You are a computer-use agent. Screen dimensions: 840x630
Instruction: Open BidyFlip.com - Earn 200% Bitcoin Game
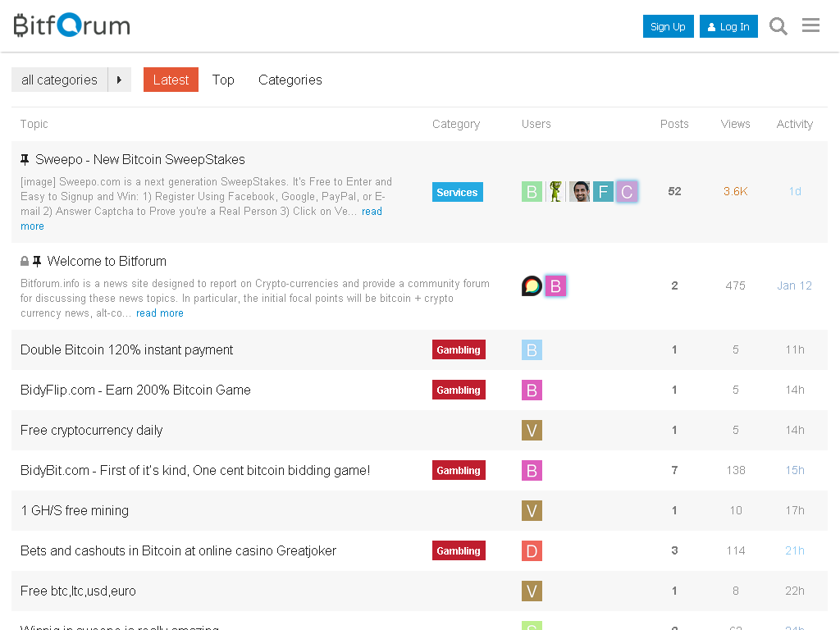(x=135, y=390)
